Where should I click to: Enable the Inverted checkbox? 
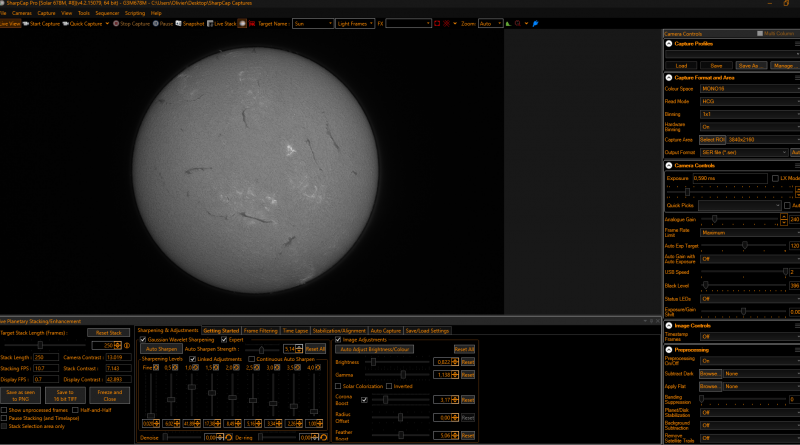(389, 386)
